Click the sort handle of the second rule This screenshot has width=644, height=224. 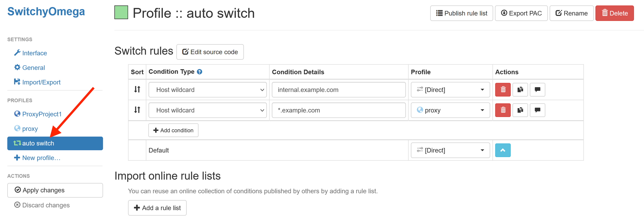click(x=137, y=110)
